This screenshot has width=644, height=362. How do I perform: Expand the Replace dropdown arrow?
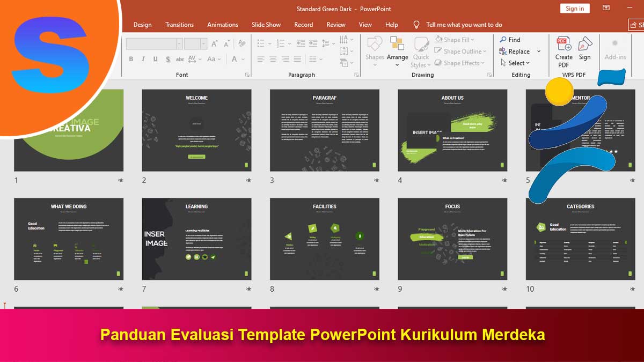(x=539, y=51)
